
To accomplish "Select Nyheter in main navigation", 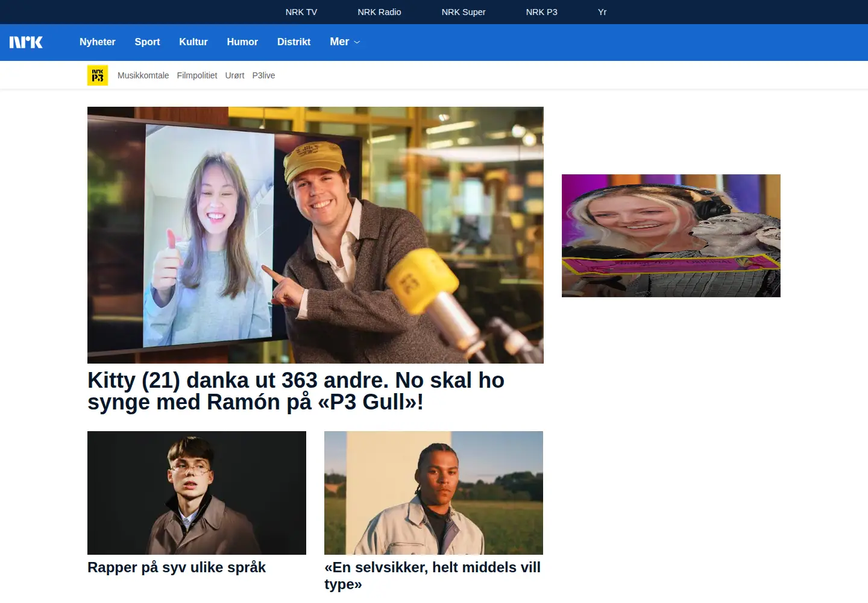I will coord(98,42).
